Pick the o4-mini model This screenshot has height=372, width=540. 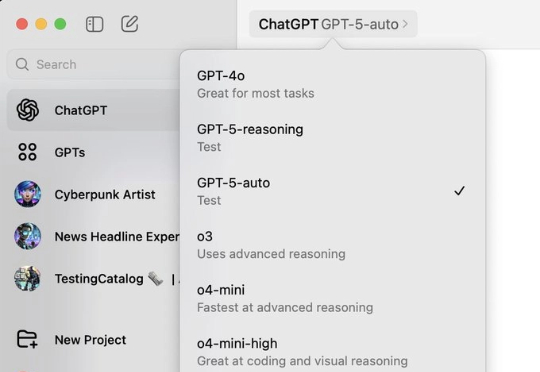pyautogui.click(x=332, y=298)
